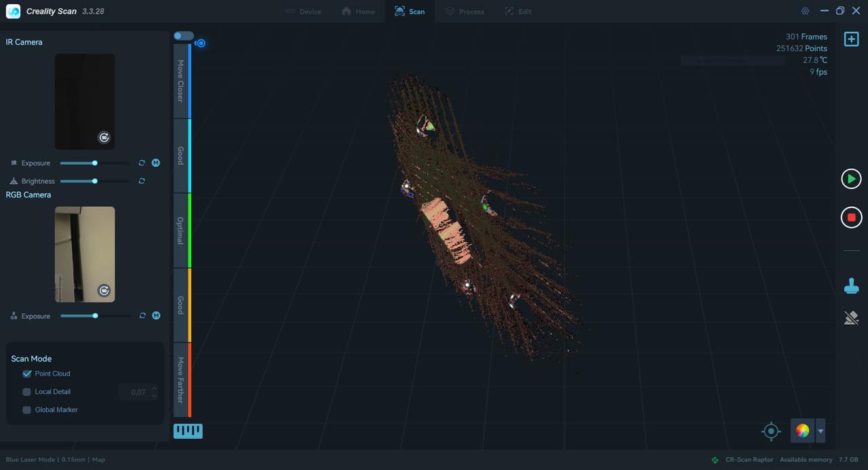This screenshot has height=470, width=868.
Task: Click the 301 Frames counter
Action: 806,37
